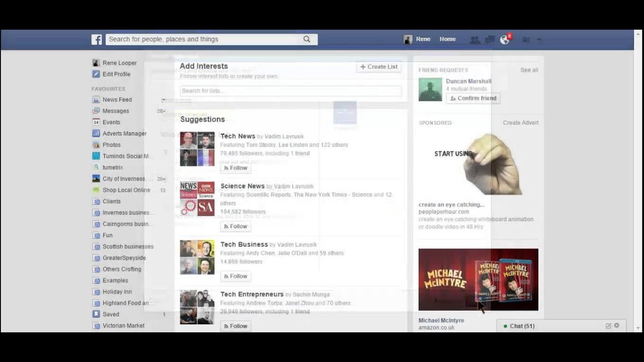Click the Shop Local Online icon in sidebar
Viewport: 644px width, 362px height.
[96, 190]
